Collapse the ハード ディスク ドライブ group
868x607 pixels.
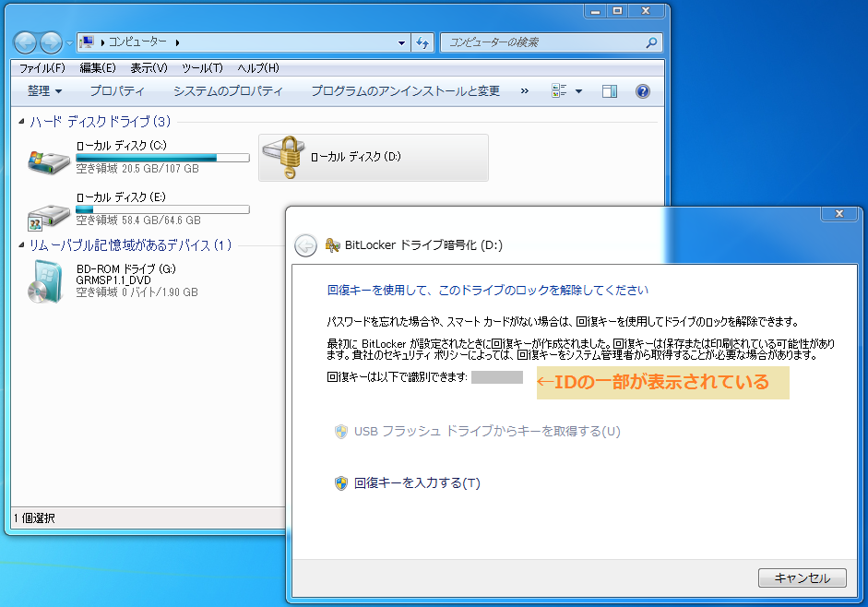click(x=21, y=121)
